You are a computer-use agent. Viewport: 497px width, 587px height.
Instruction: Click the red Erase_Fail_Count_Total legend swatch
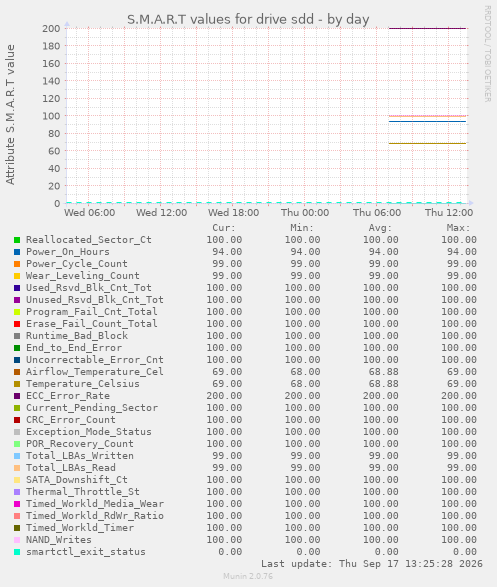click(17, 324)
